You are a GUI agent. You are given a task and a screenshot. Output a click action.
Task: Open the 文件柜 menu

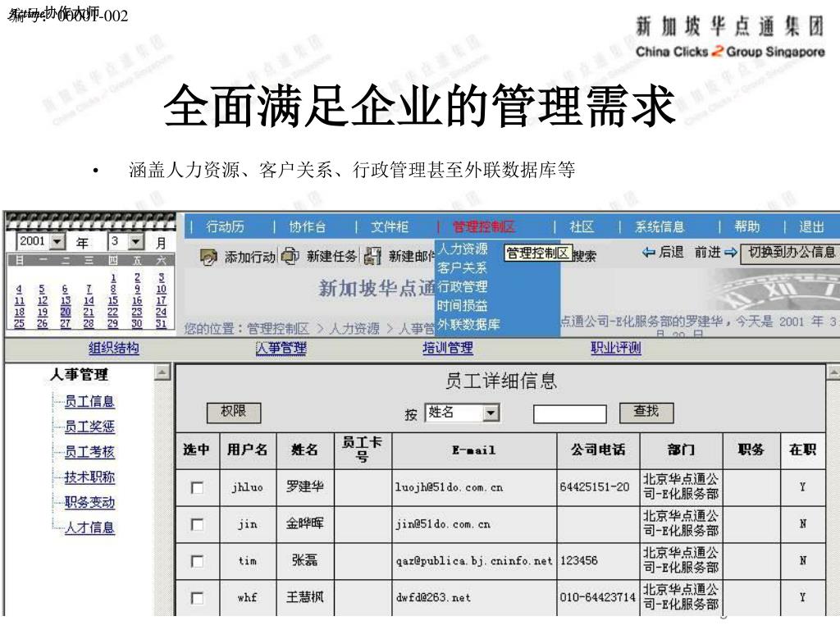pos(390,227)
